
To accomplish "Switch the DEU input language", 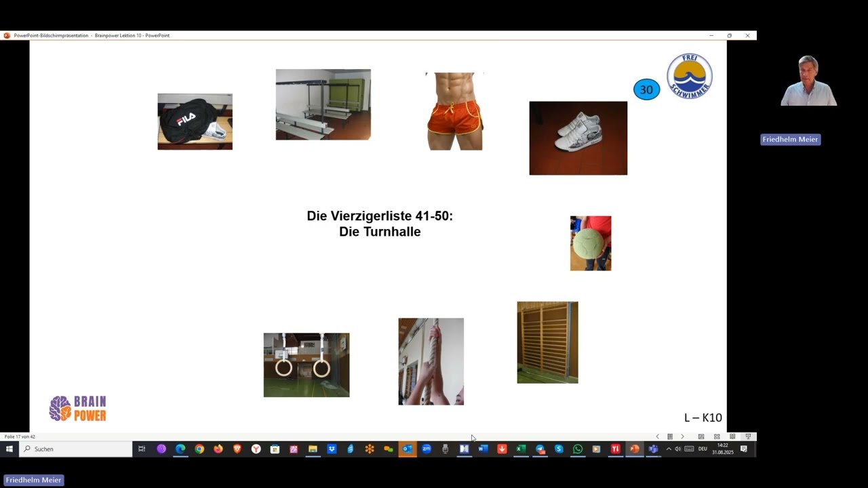I will [703, 449].
